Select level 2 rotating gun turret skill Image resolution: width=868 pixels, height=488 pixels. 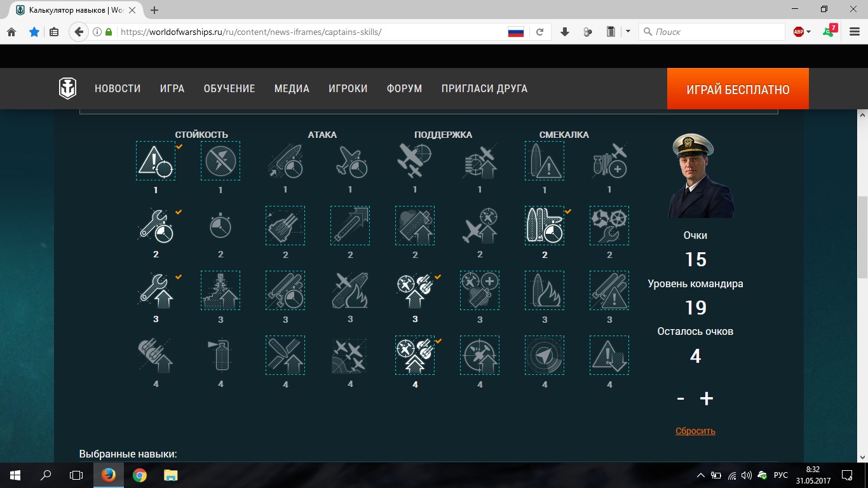(x=285, y=226)
